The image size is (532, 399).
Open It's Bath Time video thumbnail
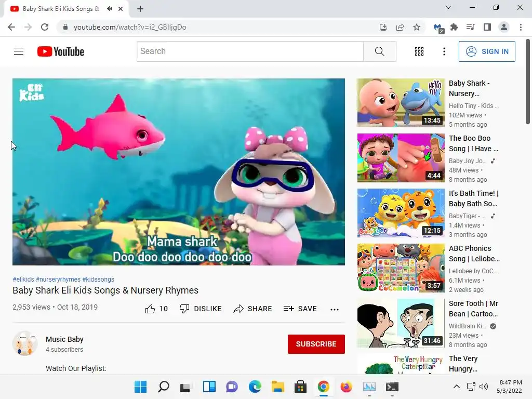[401, 212]
